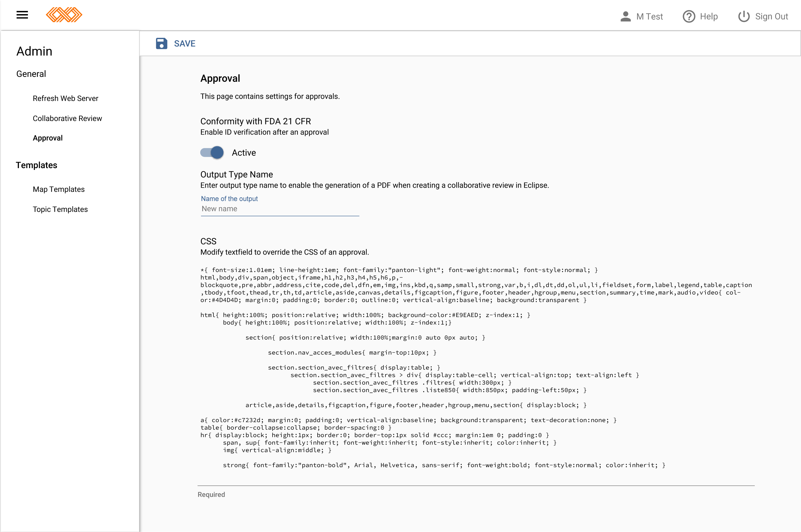
Task: Click the orange company logo
Action: tap(64, 15)
